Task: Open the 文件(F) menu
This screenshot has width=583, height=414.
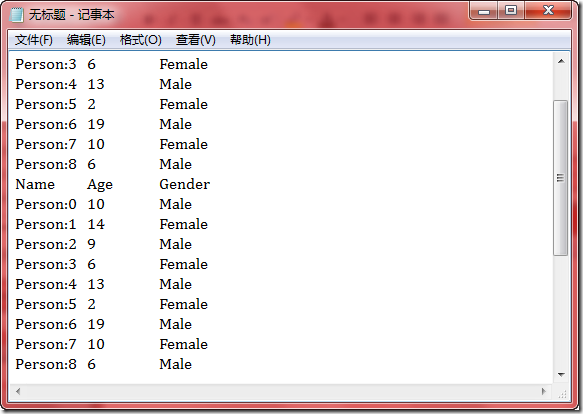Action: [33, 39]
